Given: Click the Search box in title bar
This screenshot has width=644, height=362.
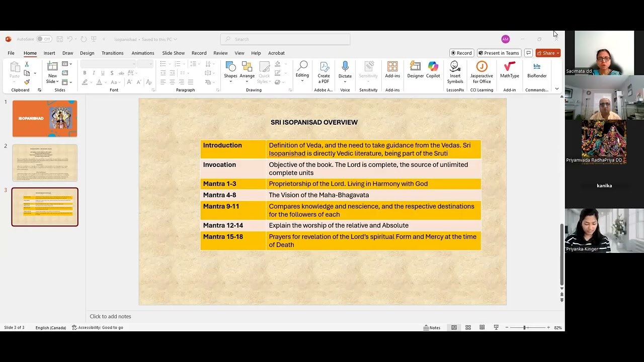Looking at the screenshot, I should [285, 39].
